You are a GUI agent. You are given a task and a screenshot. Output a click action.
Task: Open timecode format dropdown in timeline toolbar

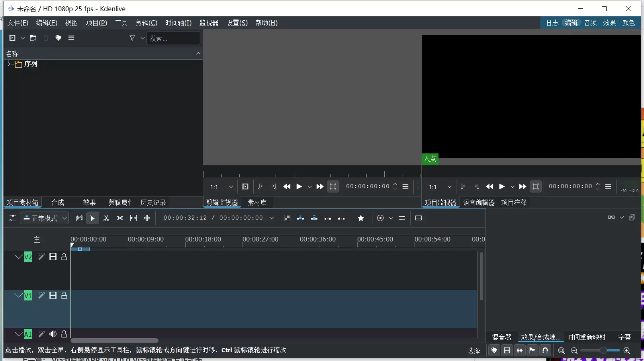[272, 218]
